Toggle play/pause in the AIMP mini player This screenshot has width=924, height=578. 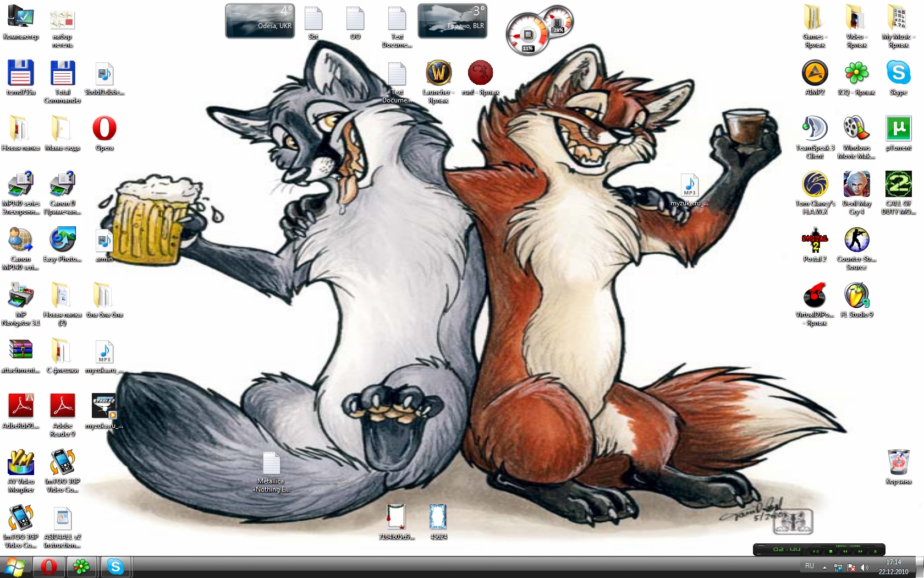[x=816, y=551]
